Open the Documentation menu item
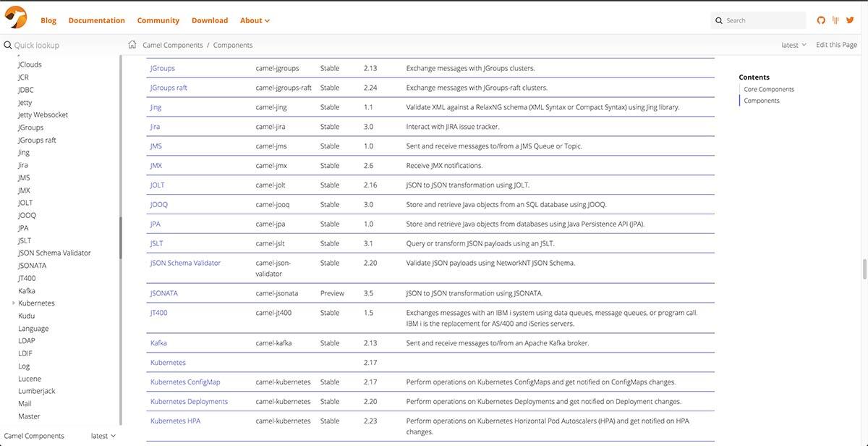 click(96, 20)
